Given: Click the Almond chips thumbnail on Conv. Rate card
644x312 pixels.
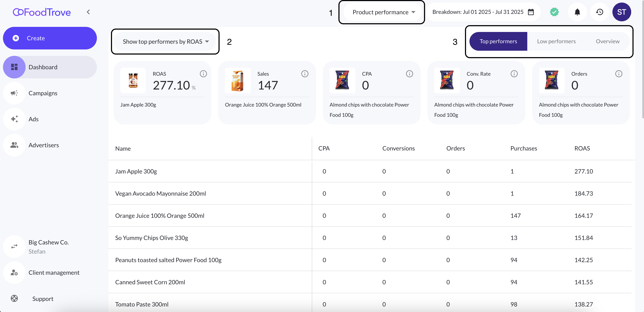Looking at the screenshot, I should pos(447,81).
